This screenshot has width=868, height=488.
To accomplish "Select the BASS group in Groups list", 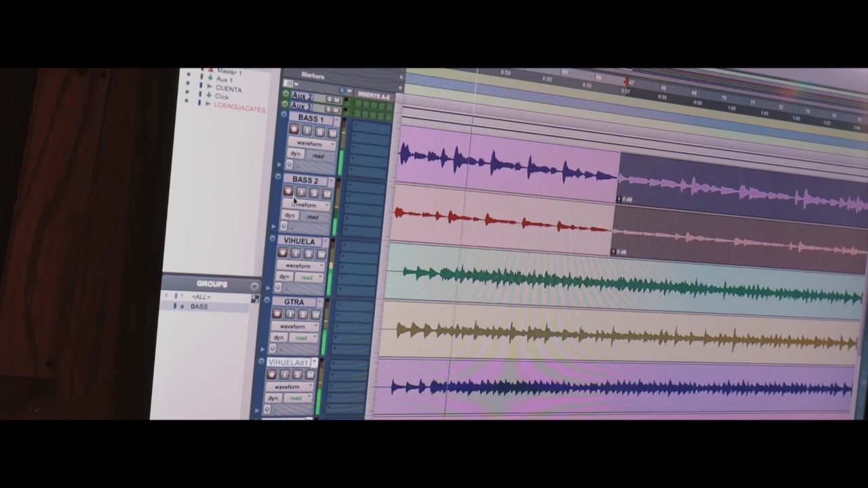I will point(199,306).
